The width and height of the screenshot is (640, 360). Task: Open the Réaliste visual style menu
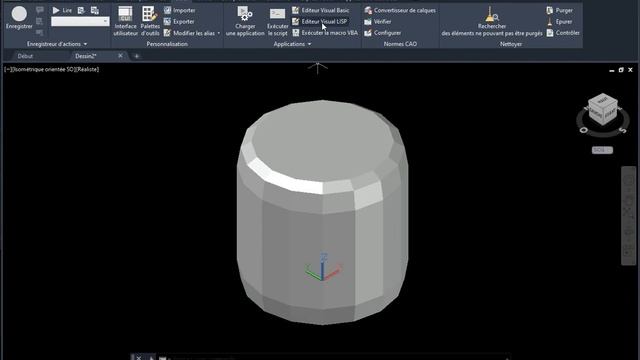[x=87, y=69]
